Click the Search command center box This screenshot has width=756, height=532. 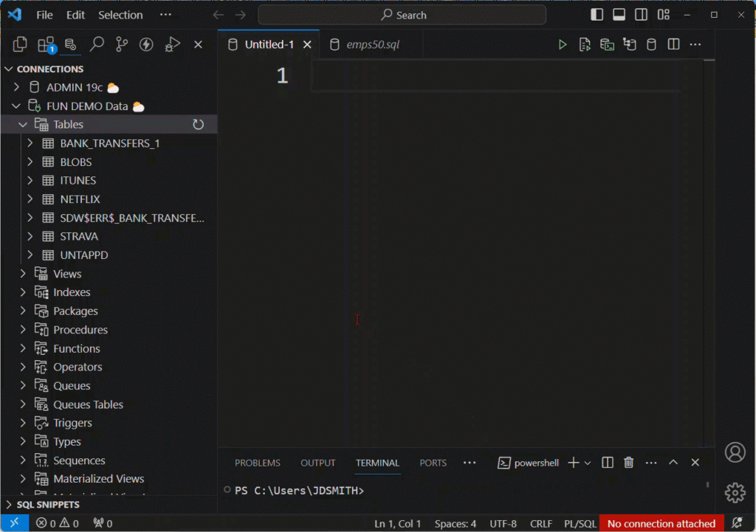pos(402,15)
